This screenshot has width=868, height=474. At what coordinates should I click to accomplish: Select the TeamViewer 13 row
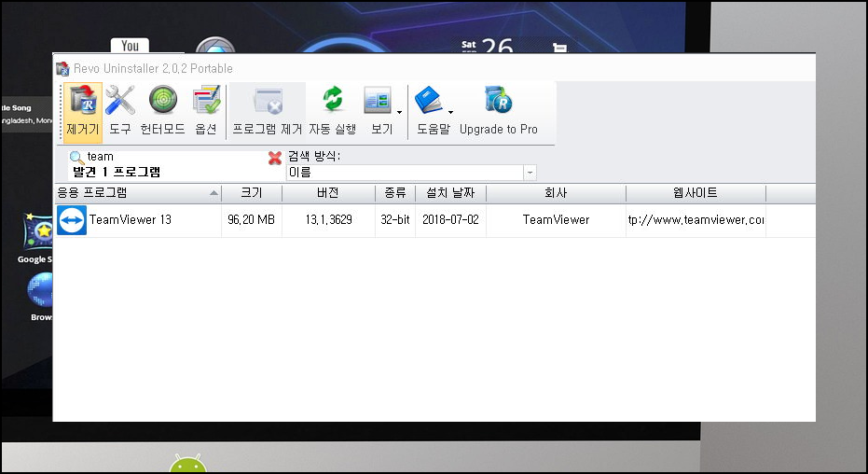pyautogui.click(x=434, y=220)
